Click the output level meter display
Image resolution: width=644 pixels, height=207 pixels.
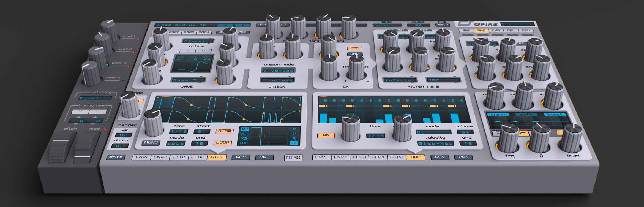pyautogui.click(x=518, y=24)
